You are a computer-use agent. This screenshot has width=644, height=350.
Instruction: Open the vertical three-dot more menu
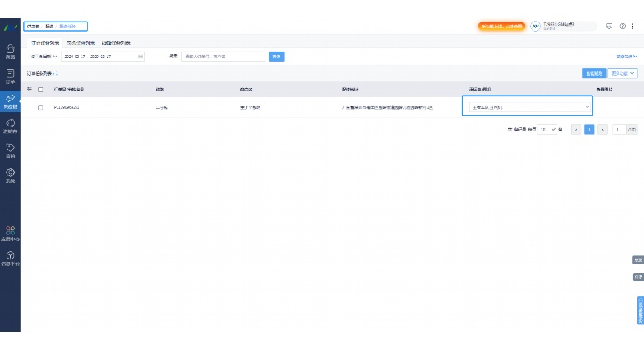pos(632,27)
